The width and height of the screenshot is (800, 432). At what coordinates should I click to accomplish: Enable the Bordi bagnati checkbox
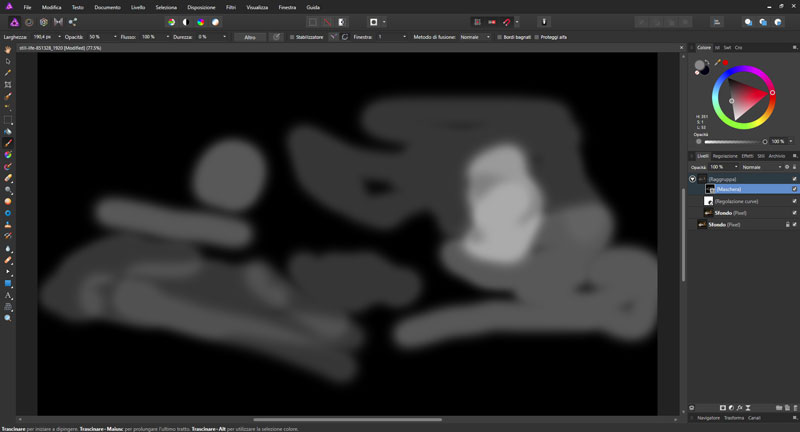[499, 37]
